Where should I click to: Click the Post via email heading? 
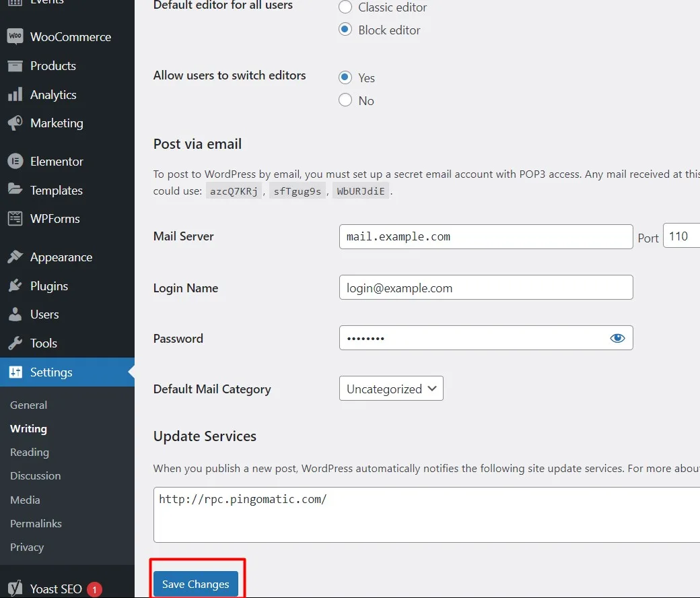pos(197,144)
